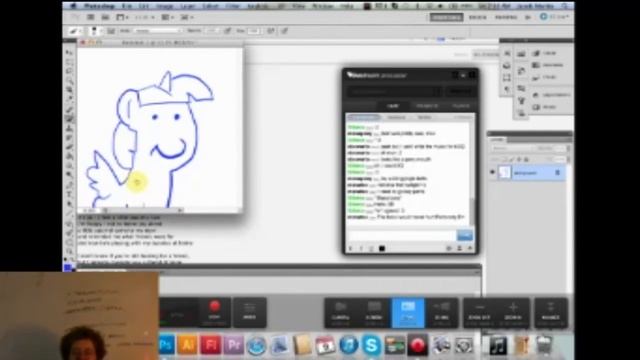Viewport: 640px width, 360px height.
Task: Click the Opacity value field in options bar
Action: point(211,31)
